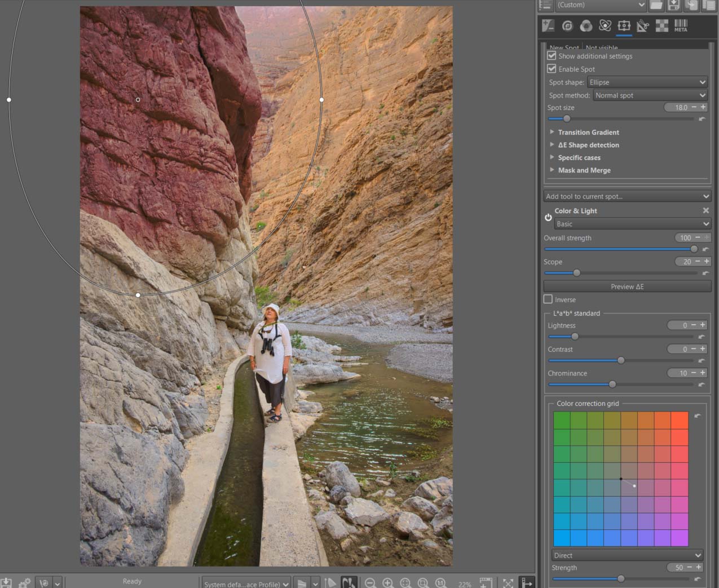Click the load profile folder icon
Viewport: 719px width, 588px height.
[656, 5]
